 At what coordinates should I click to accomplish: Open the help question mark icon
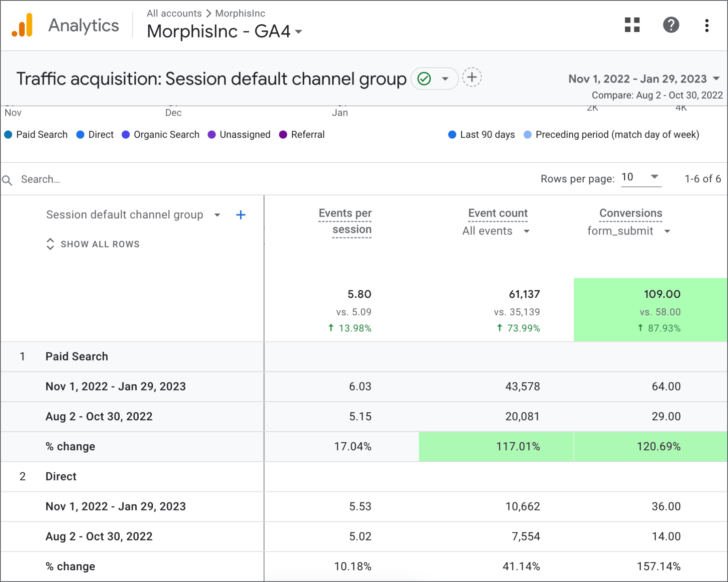[x=671, y=25]
